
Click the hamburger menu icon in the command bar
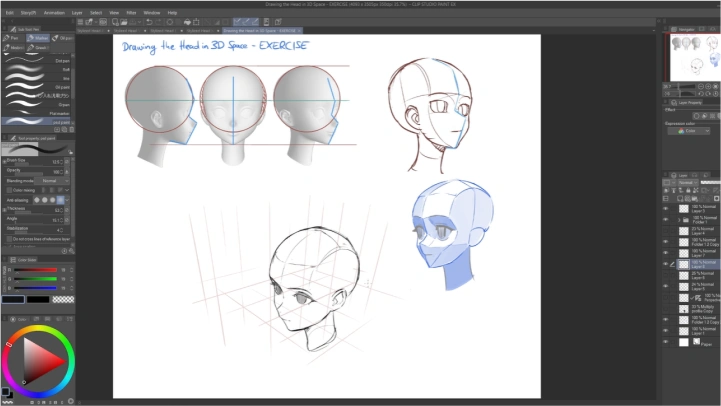(80, 22)
